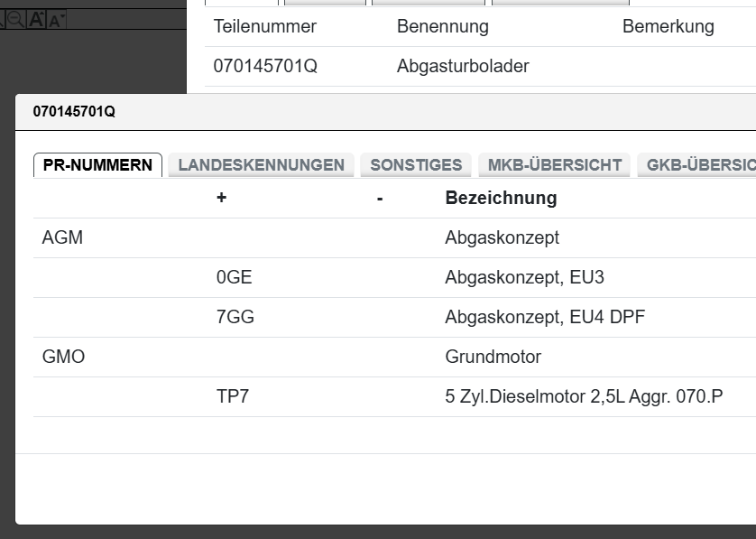Select the 7GG PR number entry
This screenshot has width=756, height=539.
235,317
